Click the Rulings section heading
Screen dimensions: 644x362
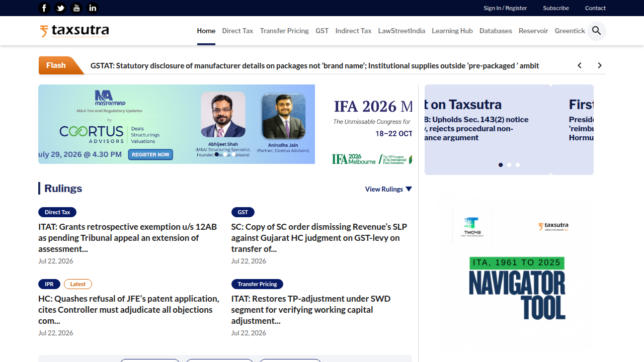click(63, 189)
